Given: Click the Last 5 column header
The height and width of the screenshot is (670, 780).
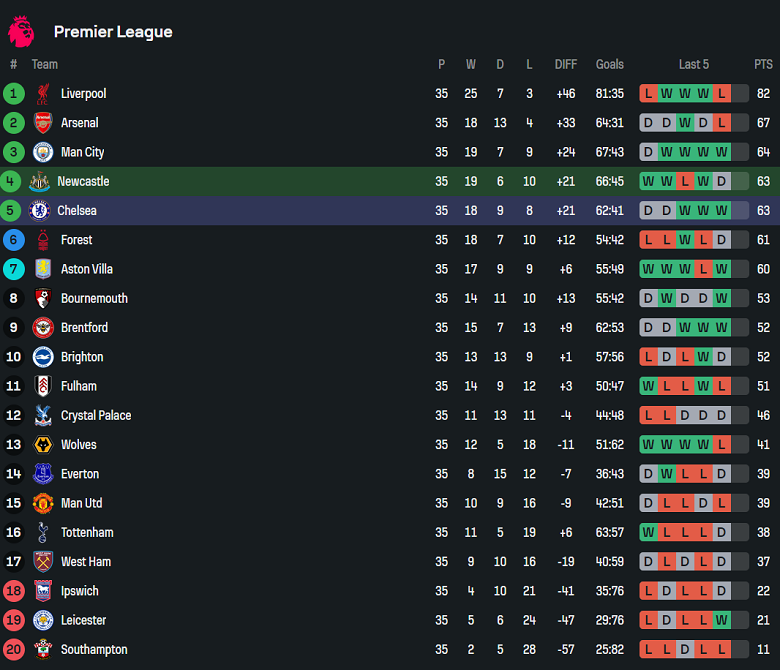Looking at the screenshot, I should click(x=693, y=65).
